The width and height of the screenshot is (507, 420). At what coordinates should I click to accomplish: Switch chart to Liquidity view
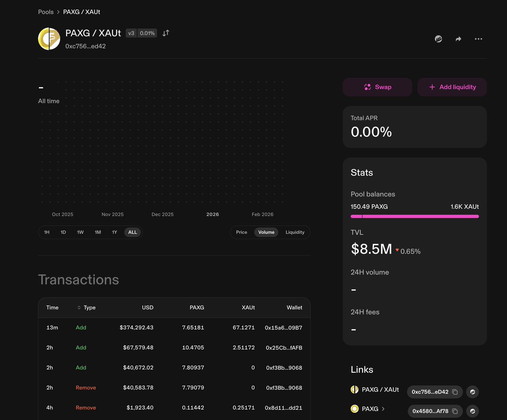pos(295,232)
